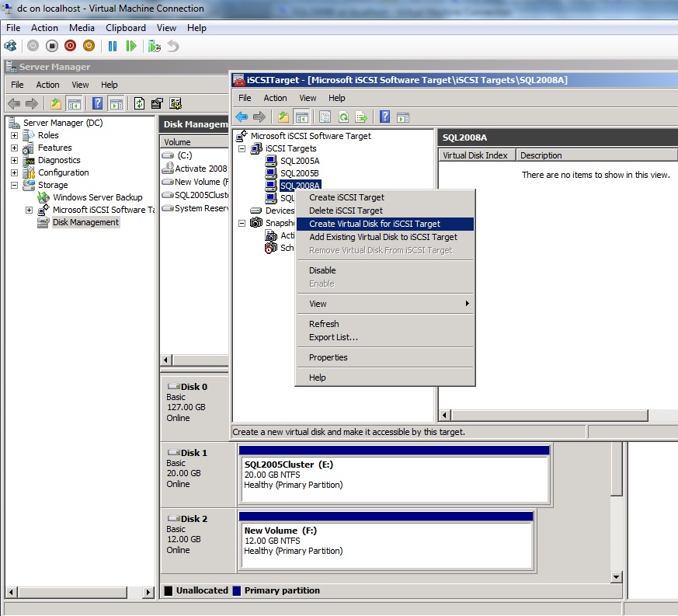Go back using the blue arrow in iSCSITarget

coord(242,117)
